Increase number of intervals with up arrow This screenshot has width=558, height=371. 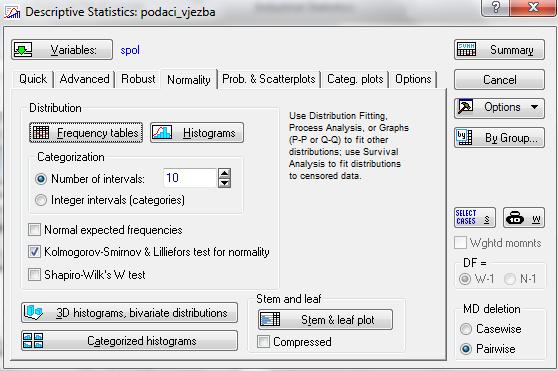225,173
